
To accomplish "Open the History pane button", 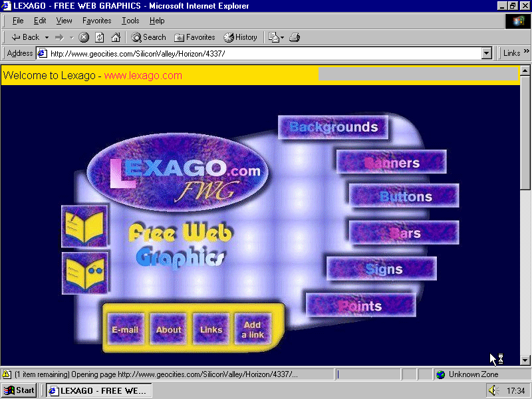I will click(x=240, y=37).
